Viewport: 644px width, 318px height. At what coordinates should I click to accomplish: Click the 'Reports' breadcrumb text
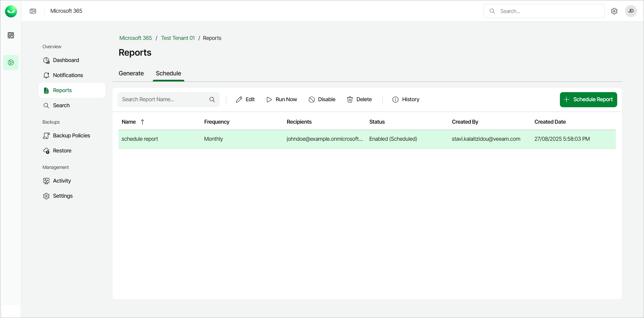tap(212, 38)
